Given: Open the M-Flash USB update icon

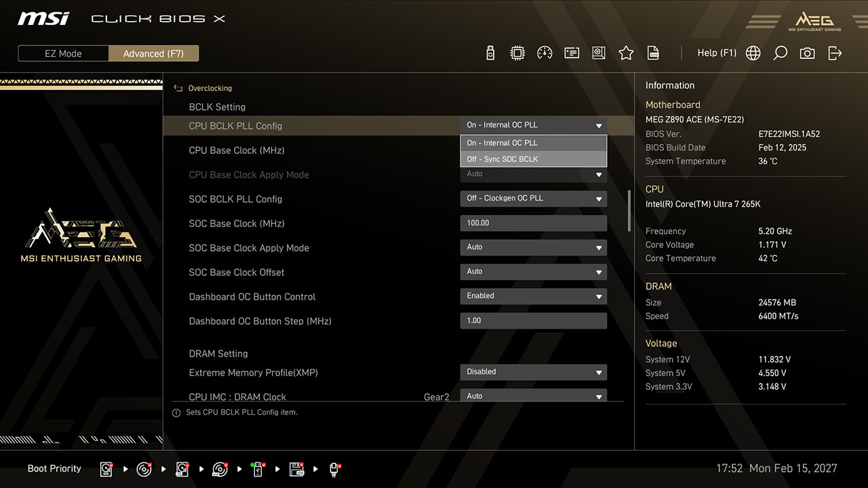Looking at the screenshot, I should (x=490, y=53).
